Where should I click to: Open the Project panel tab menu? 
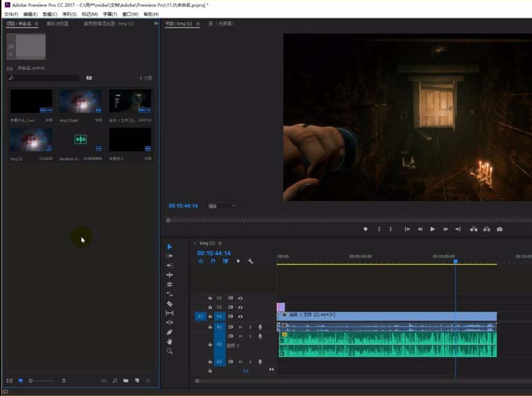36,24
